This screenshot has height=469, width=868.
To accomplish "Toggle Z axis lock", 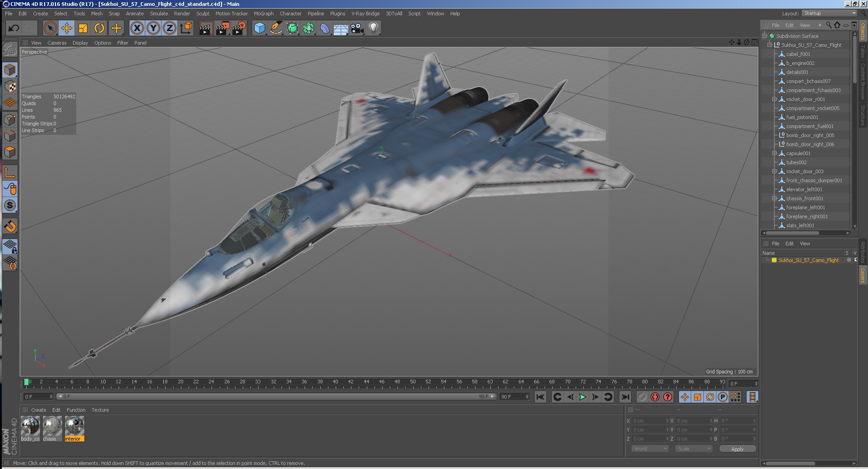I will 170,28.
